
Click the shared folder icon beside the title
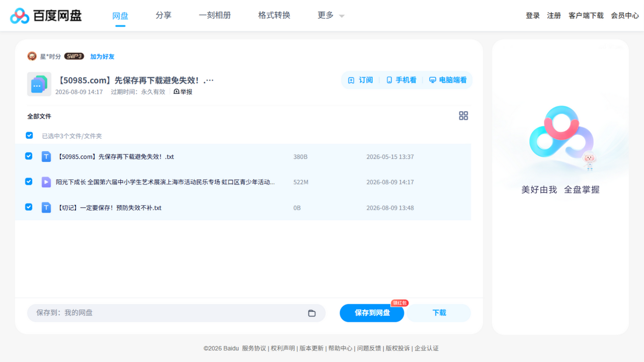point(39,84)
